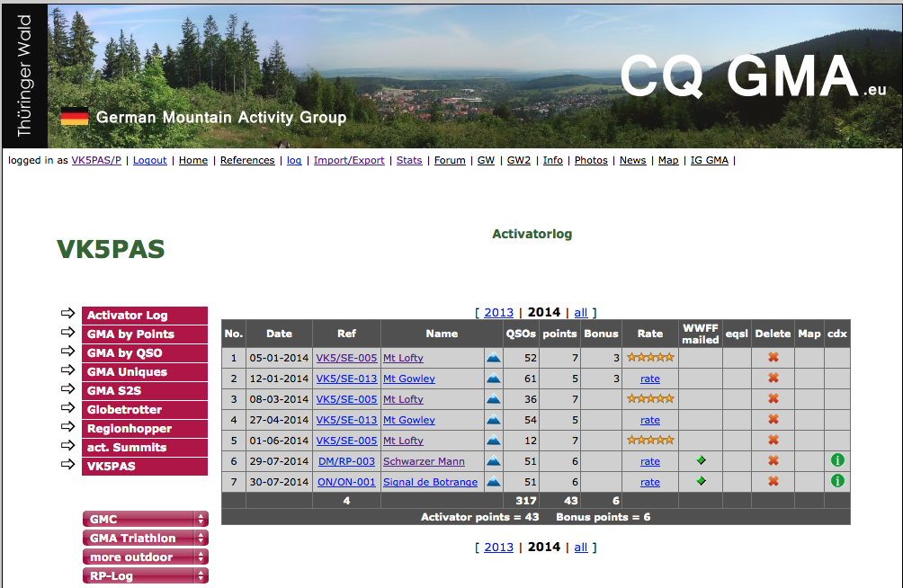Click the mountain icon in the Mt Lofty row 1
This screenshot has height=588, width=903.
point(494,358)
